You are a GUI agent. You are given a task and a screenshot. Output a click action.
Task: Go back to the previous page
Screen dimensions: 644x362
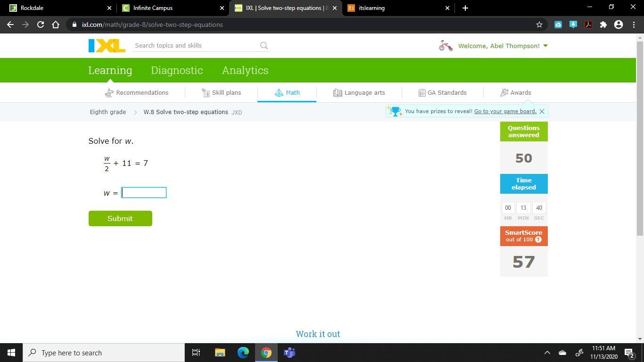pos(10,25)
